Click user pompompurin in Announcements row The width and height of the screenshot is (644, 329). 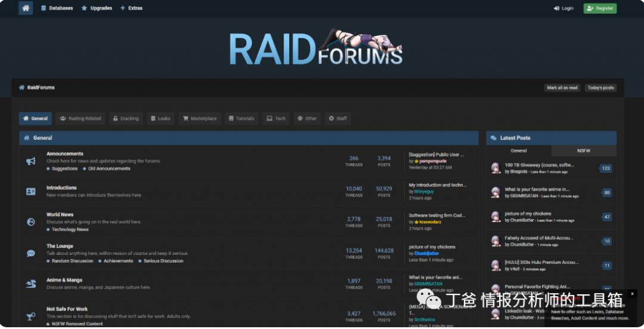(432, 161)
